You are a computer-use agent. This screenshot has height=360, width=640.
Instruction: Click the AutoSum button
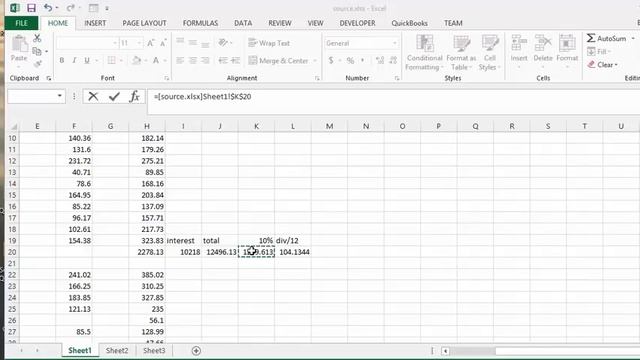point(607,38)
